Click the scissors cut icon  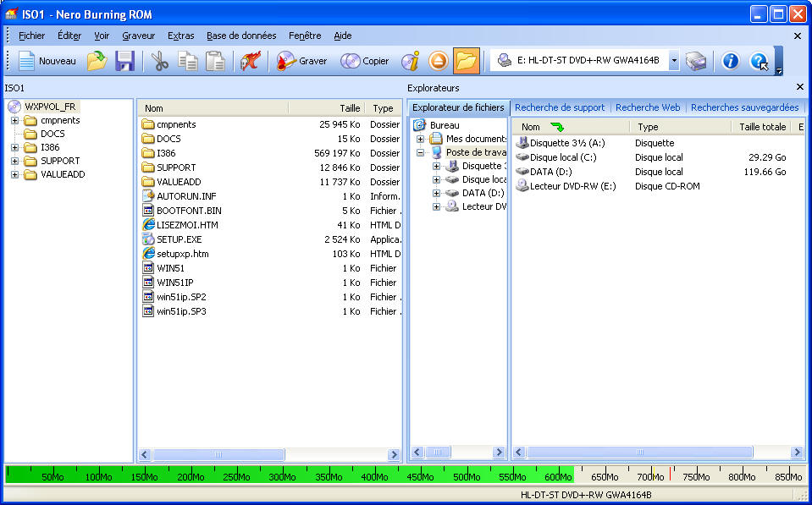click(x=160, y=61)
